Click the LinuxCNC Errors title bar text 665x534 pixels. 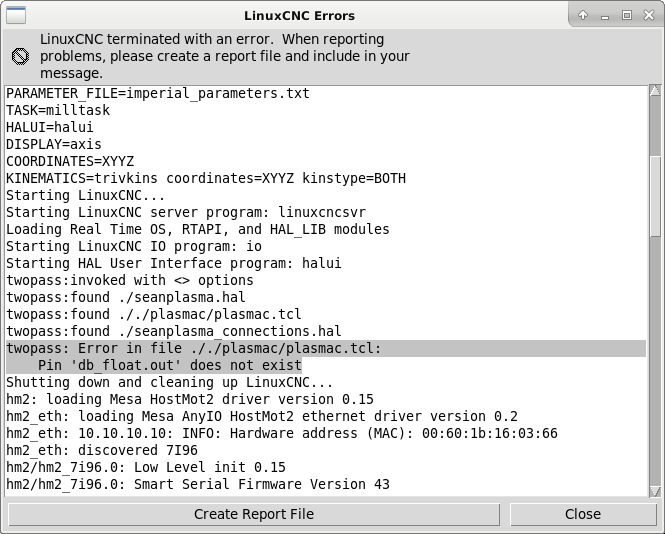point(299,16)
